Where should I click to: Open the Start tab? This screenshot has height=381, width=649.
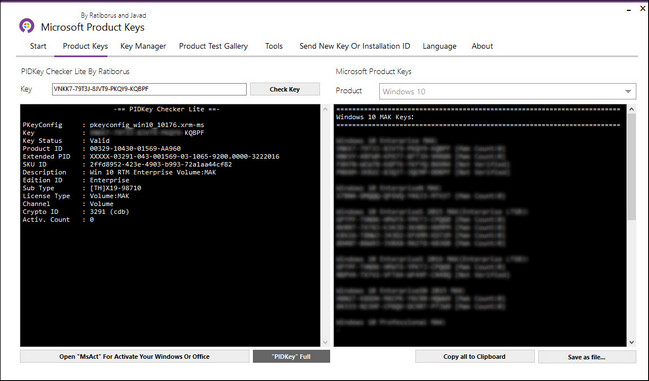[38, 46]
